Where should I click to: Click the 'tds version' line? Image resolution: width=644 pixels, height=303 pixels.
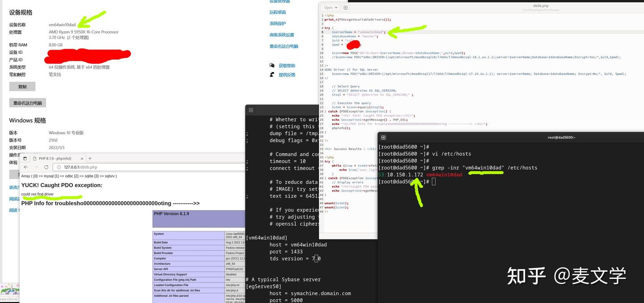(295, 259)
